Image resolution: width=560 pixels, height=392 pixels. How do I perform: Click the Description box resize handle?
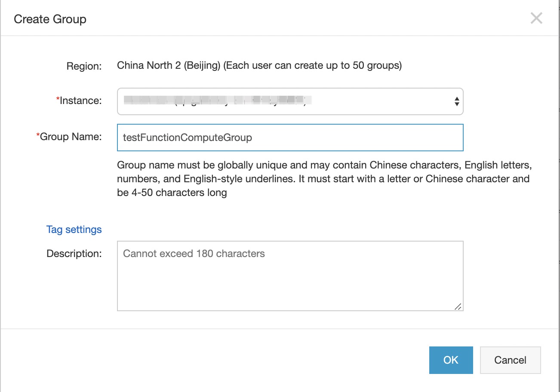click(458, 306)
